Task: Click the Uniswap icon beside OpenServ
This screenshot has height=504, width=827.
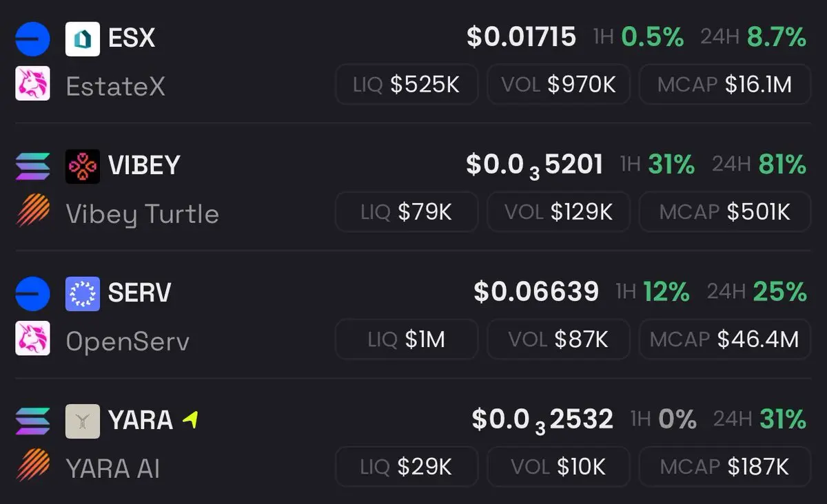Action: point(32,339)
